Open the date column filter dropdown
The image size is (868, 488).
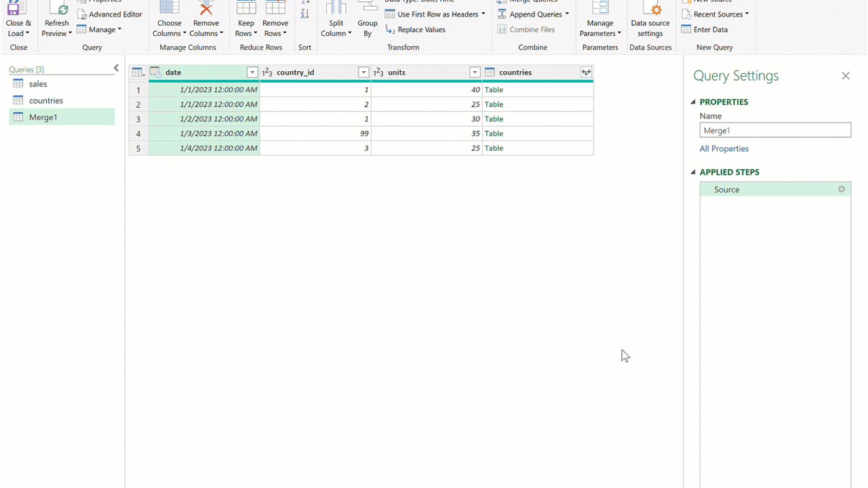click(x=252, y=73)
